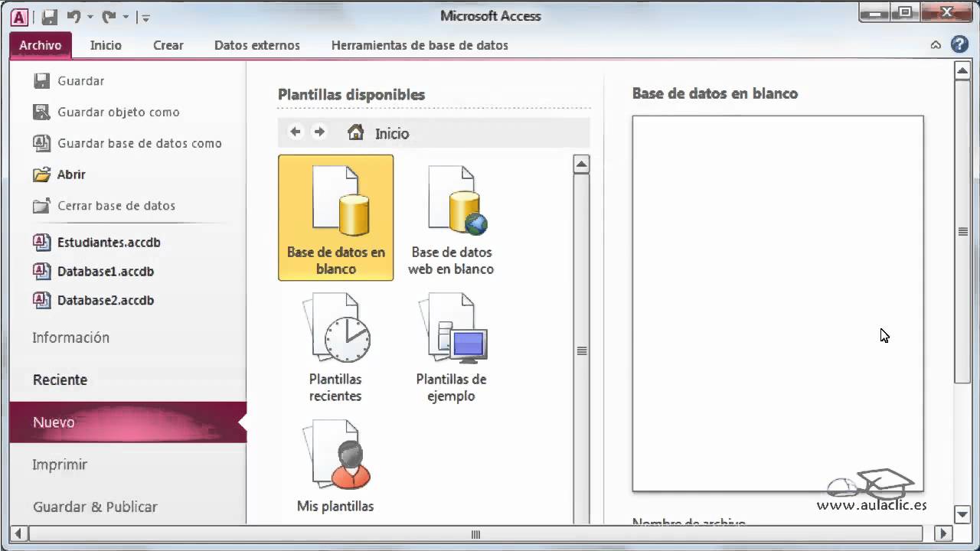Open Plantillas recientes
Viewport: 980px width, 551px height.
pos(335,348)
